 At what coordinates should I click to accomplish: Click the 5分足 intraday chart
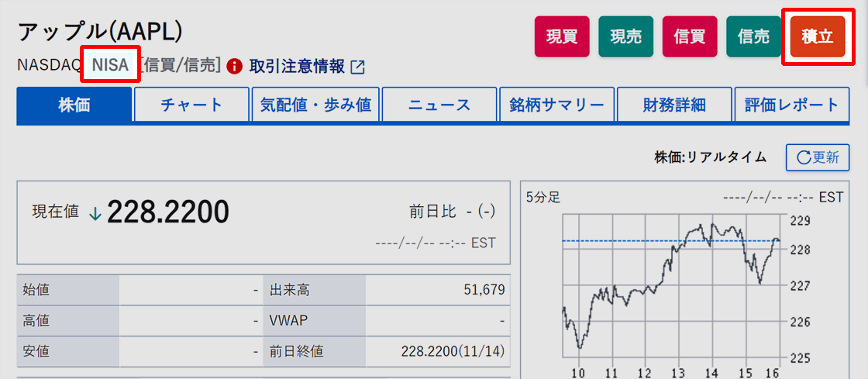coord(671,287)
